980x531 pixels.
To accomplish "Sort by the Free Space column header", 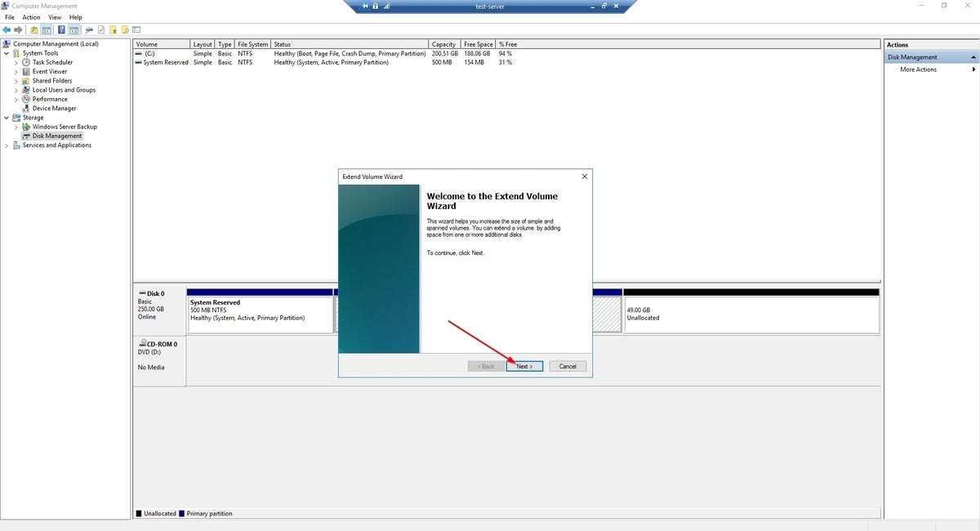I will pos(478,44).
